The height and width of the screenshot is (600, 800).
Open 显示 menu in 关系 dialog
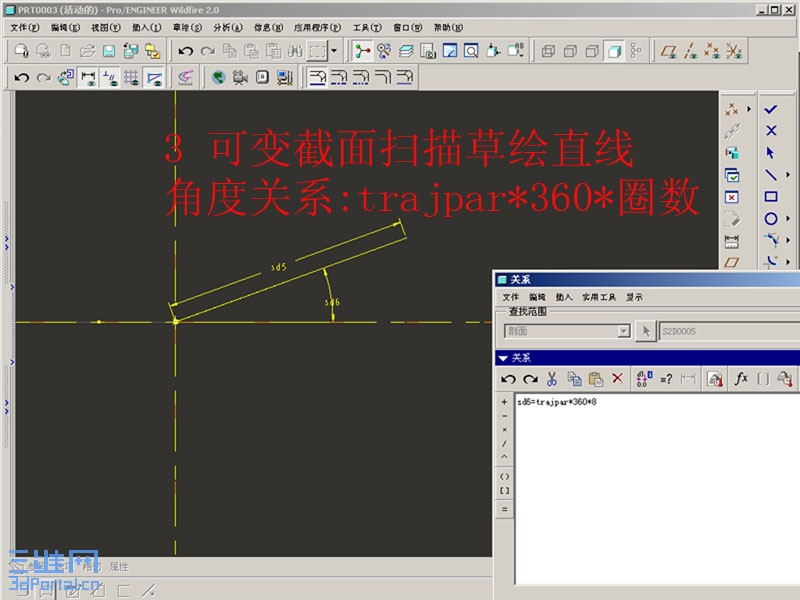click(x=635, y=297)
